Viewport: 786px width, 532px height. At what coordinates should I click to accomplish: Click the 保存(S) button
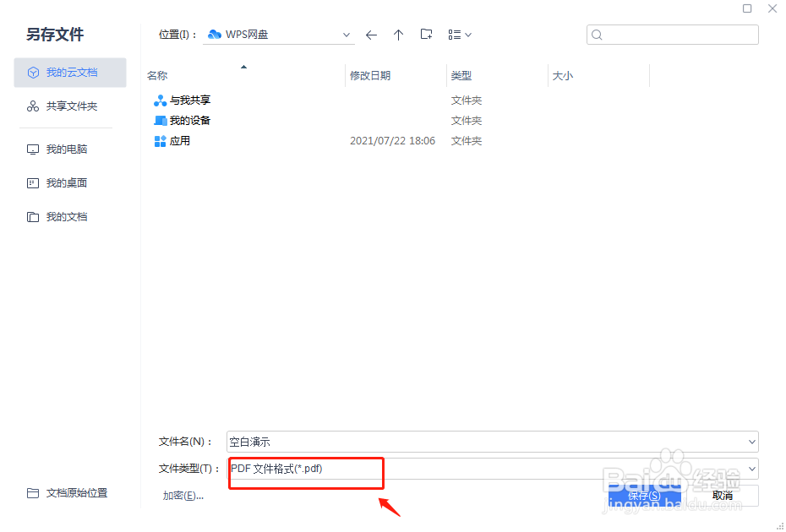[644, 496]
